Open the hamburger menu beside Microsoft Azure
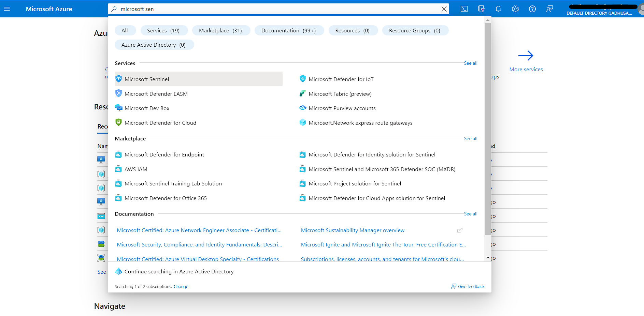 pos(7,9)
